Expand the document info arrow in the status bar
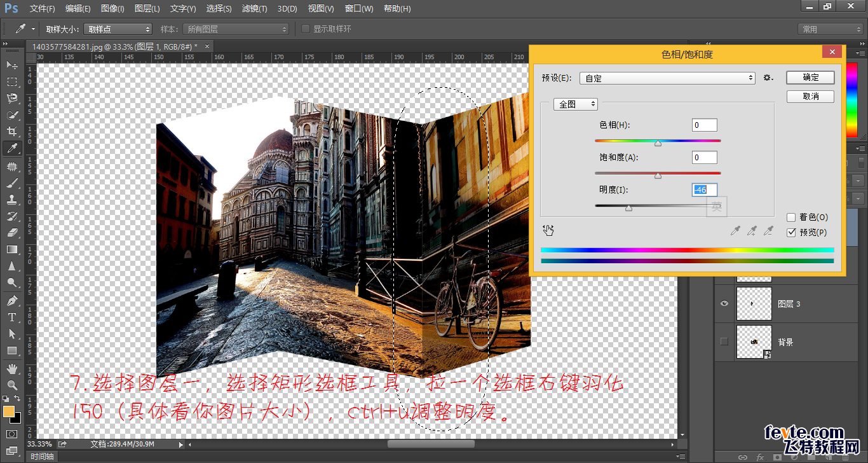This screenshot has height=463, width=868. coord(182,445)
